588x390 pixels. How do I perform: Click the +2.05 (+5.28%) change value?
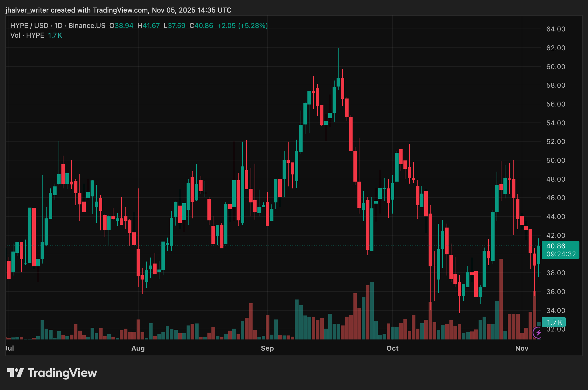click(242, 26)
